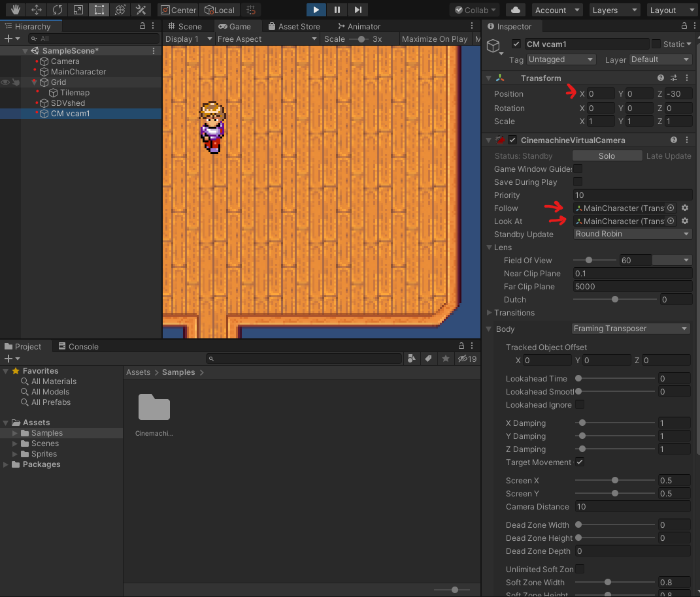Click Maximize On Play button
This screenshot has width=700, height=597.
[x=435, y=39]
